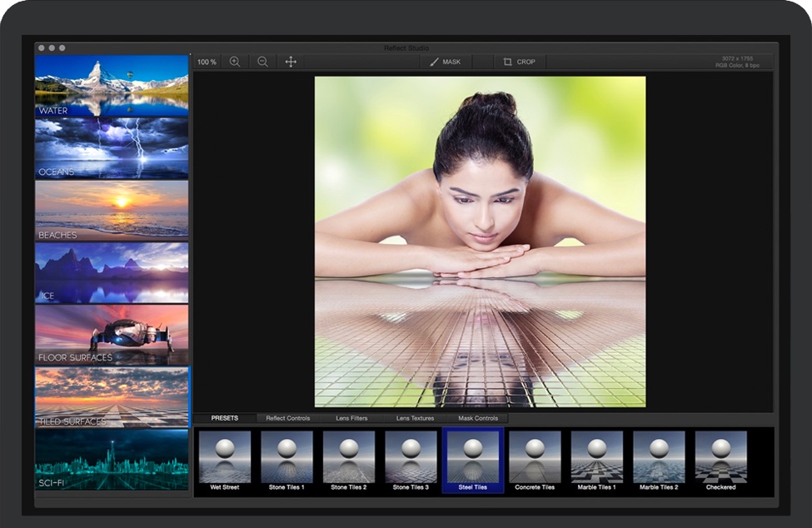
Task: Apply the Wet Street preset
Action: (x=225, y=459)
